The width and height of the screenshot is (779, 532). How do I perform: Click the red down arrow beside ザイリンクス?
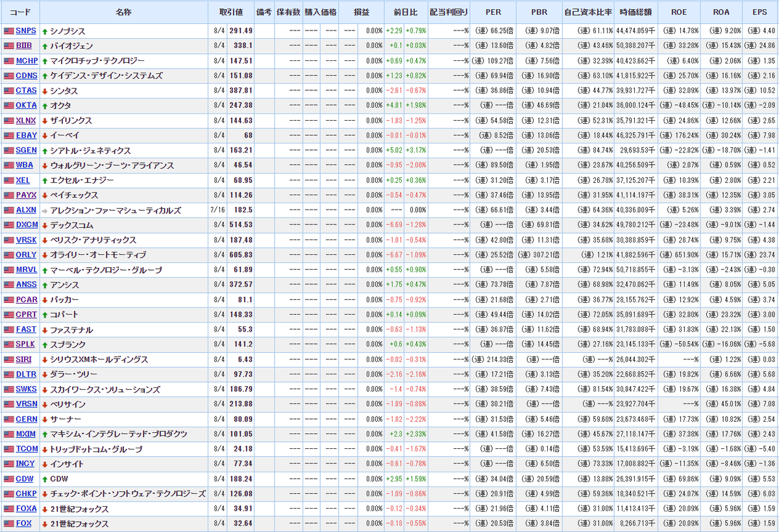coord(45,121)
